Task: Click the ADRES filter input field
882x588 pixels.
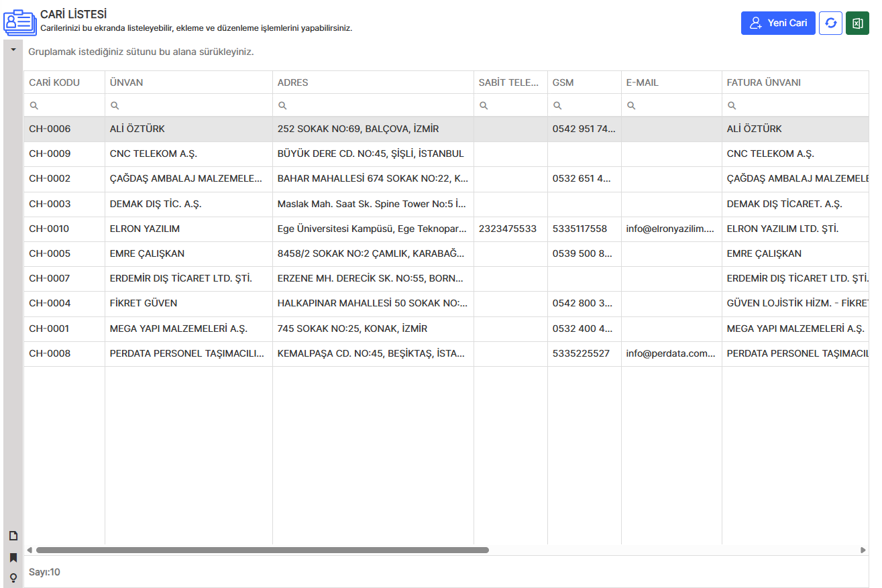Action: 379,105
